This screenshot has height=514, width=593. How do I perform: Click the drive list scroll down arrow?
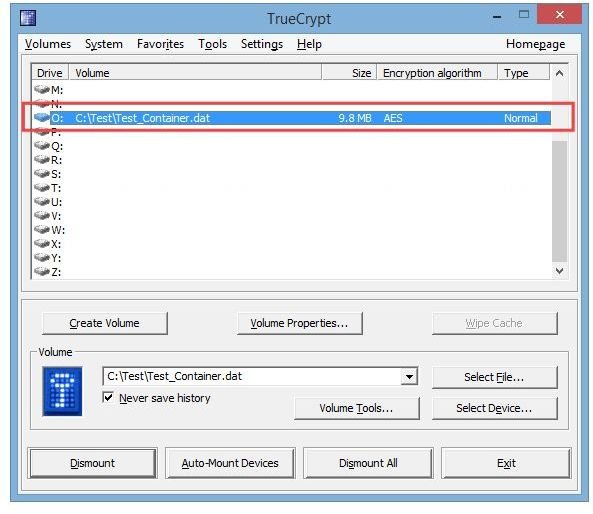tap(560, 271)
